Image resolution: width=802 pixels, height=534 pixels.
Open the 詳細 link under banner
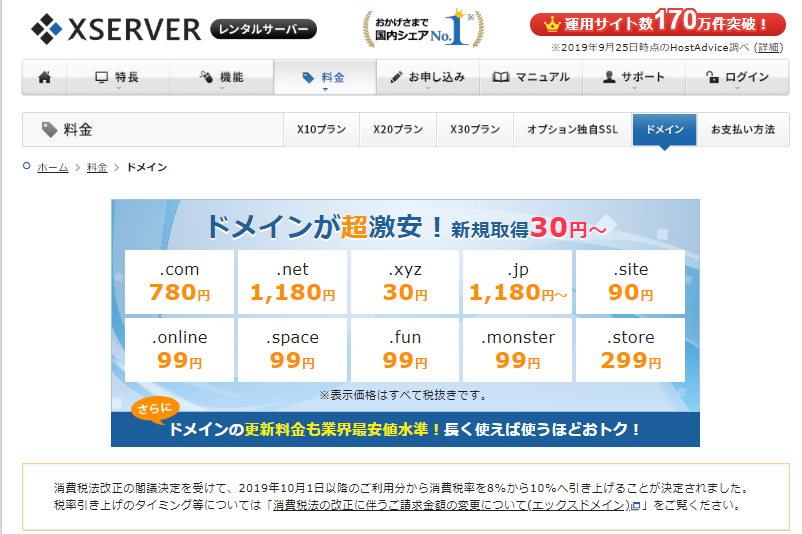point(769,48)
